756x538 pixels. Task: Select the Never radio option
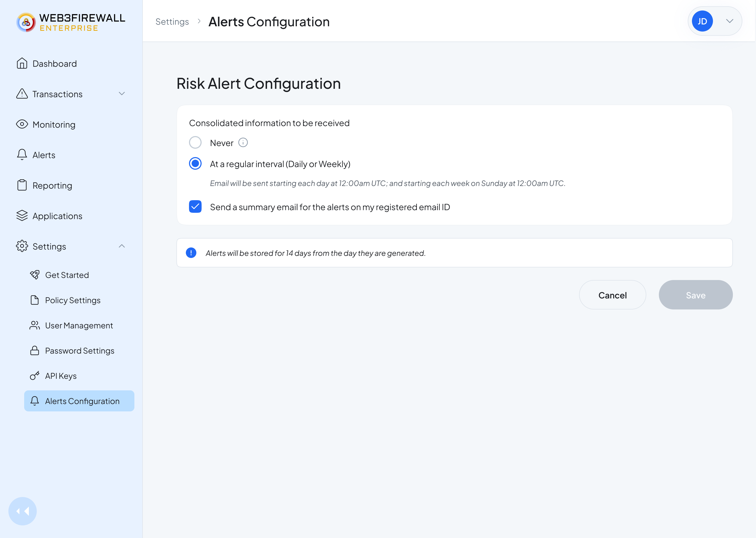pyautogui.click(x=195, y=142)
